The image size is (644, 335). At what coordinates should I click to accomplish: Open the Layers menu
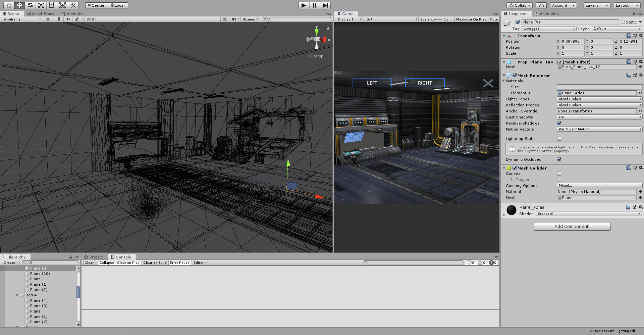[597, 5]
